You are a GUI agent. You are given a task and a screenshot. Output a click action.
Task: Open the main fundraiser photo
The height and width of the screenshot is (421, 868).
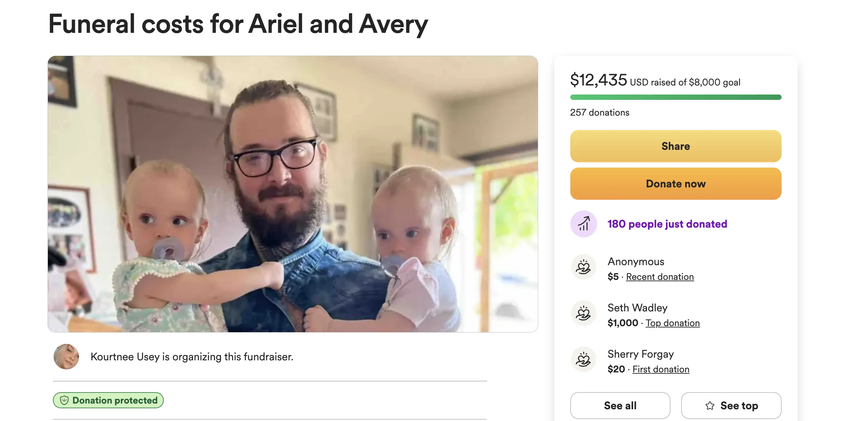click(292, 194)
